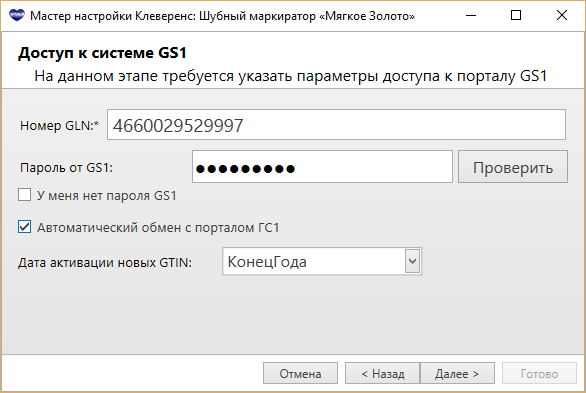
Task: Click the "Автоматический обмен с порталом ГС1" label text
Action: [158, 228]
